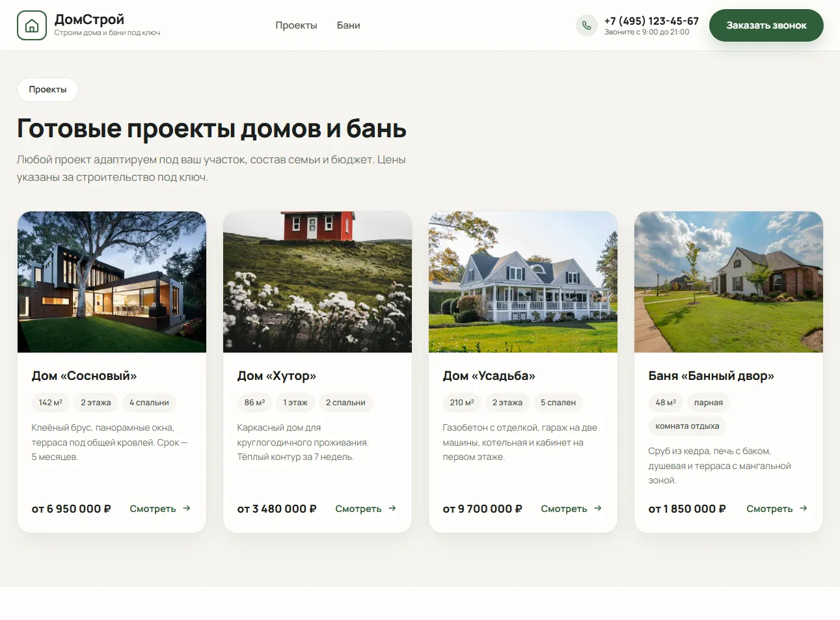Click the 5 спален tag
The height and width of the screenshot is (620, 840).
click(x=558, y=403)
